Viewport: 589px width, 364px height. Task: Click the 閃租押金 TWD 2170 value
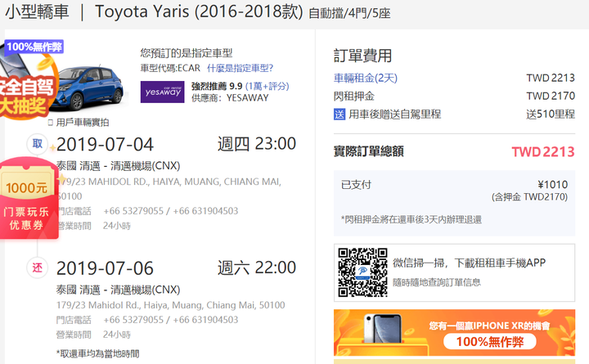[x=551, y=96]
